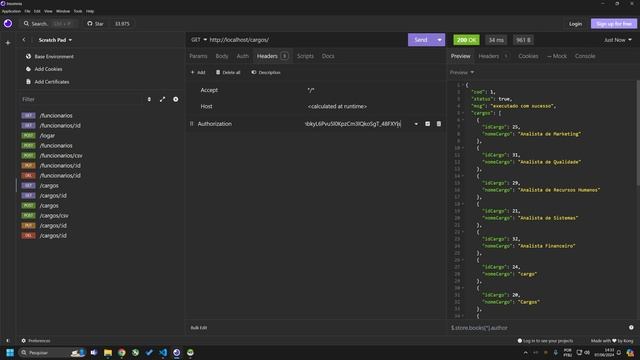Grab the Authorization row drag handle
Image resolution: width=640 pixels, height=360 pixels.
[x=191, y=124]
